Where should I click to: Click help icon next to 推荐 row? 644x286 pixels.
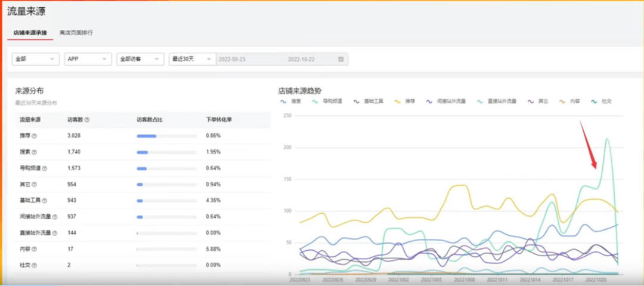coord(34,136)
